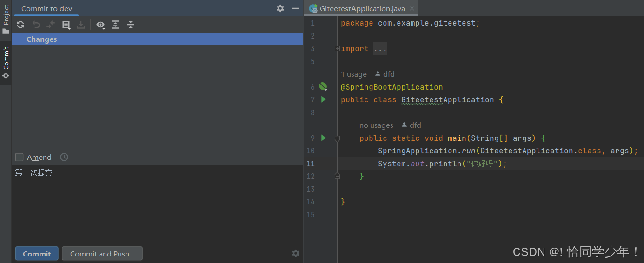This screenshot has height=263, width=644.
Task: Show commit message history clock icon
Action: (64, 157)
